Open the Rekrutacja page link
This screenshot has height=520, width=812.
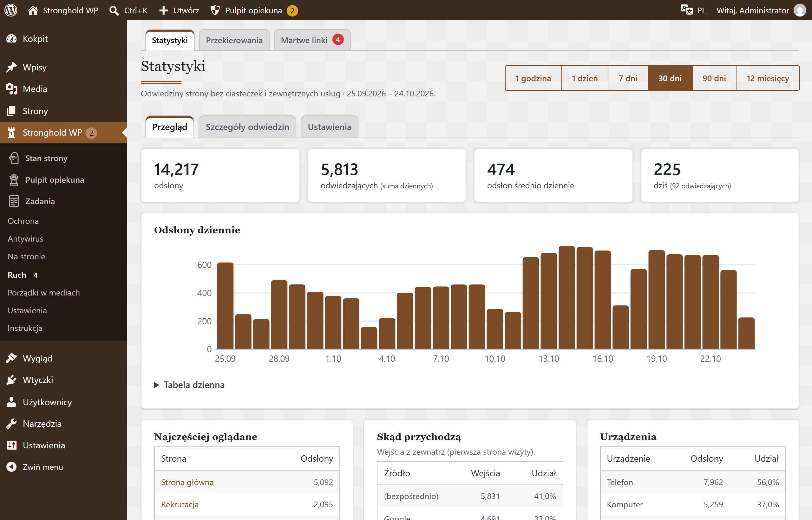pyautogui.click(x=180, y=504)
